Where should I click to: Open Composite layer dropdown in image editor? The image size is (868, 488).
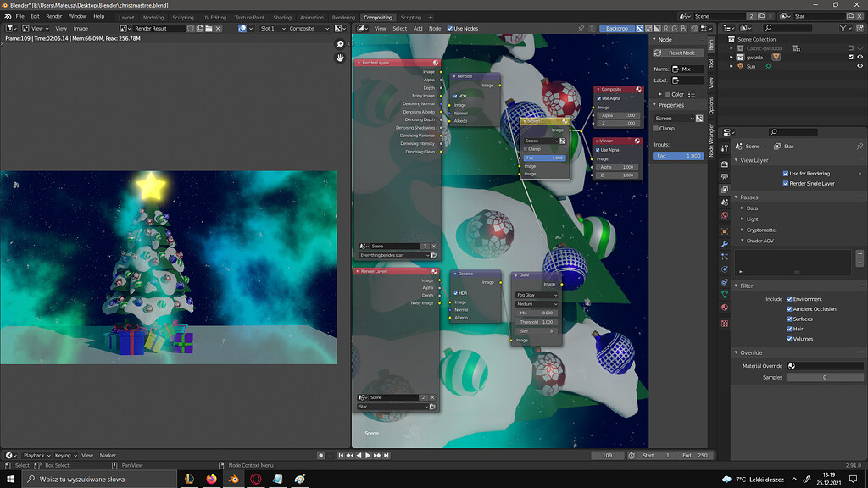309,28
